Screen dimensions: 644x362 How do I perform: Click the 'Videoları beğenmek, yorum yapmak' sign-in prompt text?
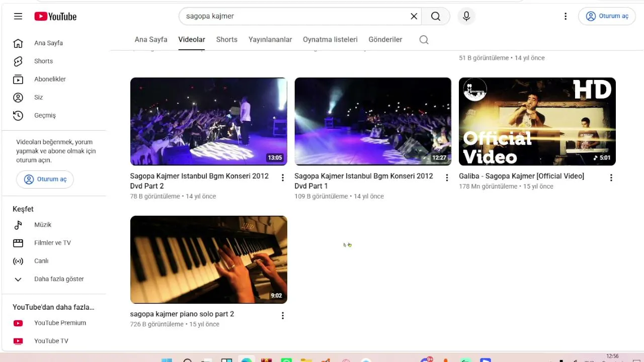click(x=56, y=151)
